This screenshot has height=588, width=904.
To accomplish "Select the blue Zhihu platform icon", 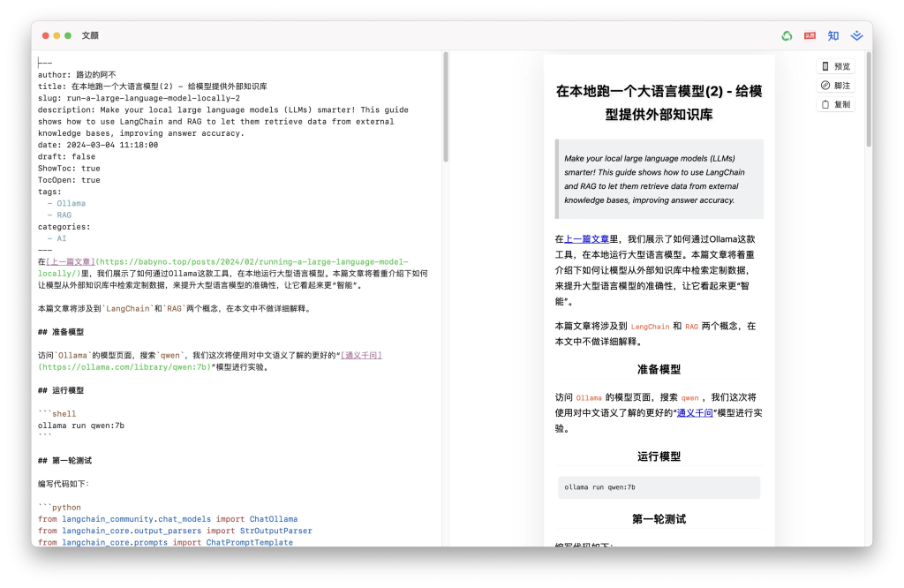I will (x=832, y=35).
